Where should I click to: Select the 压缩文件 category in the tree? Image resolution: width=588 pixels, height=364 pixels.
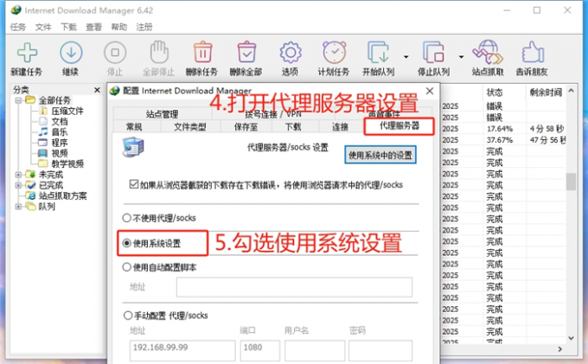(x=67, y=111)
